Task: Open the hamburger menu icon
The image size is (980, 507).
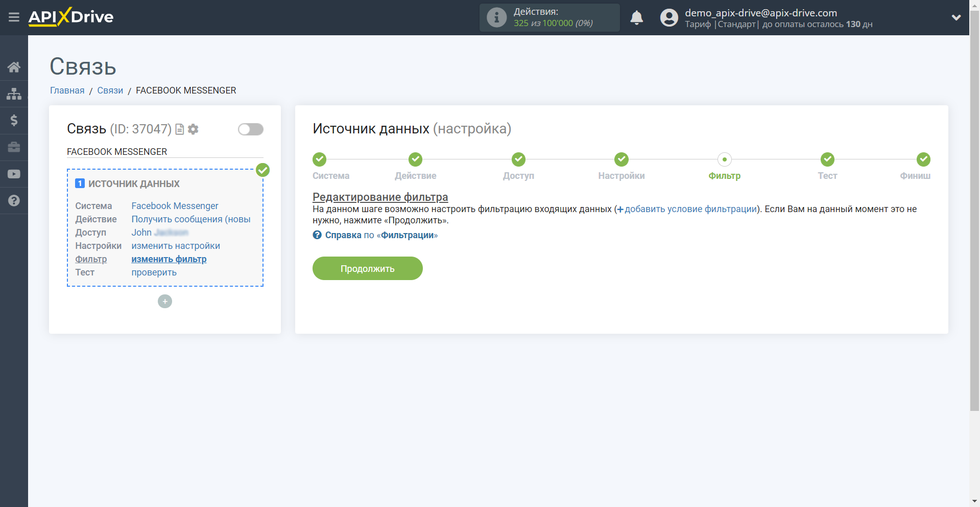Action: pyautogui.click(x=14, y=17)
